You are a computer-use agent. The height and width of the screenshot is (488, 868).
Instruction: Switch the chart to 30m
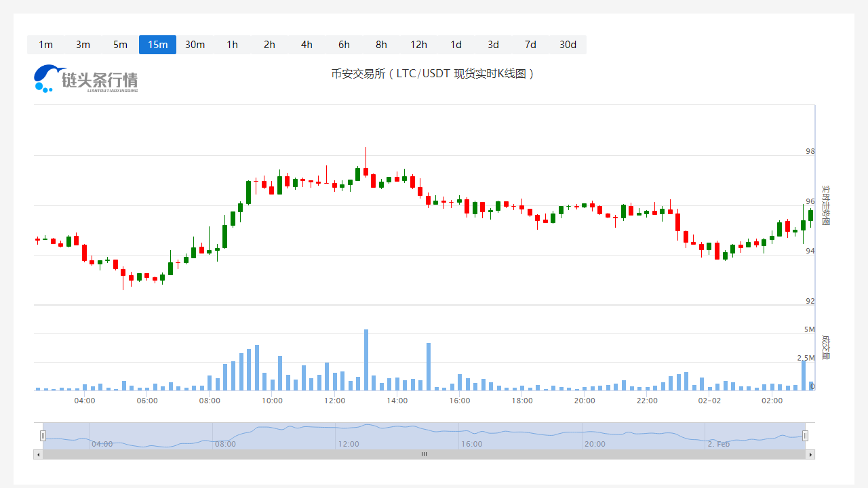(195, 45)
